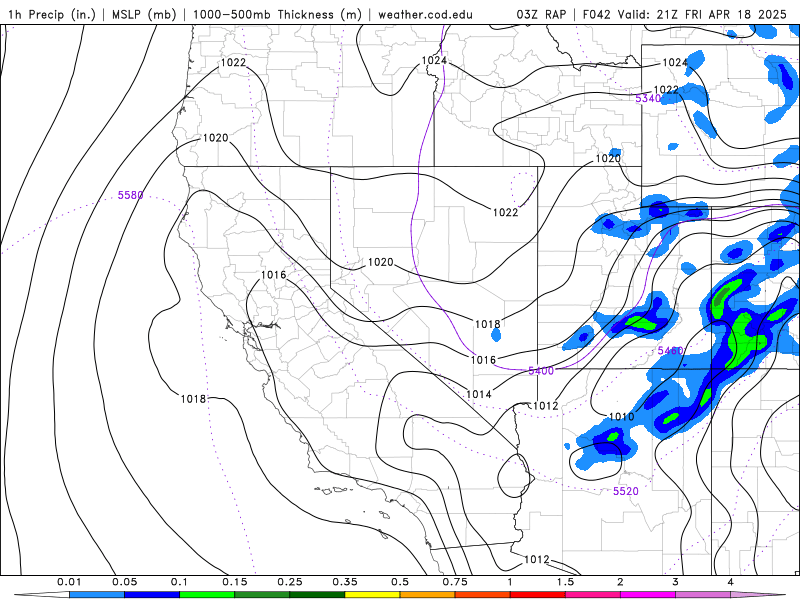Click the purple 5460 thickness label
This screenshot has width=800, height=600.
[x=670, y=351]
